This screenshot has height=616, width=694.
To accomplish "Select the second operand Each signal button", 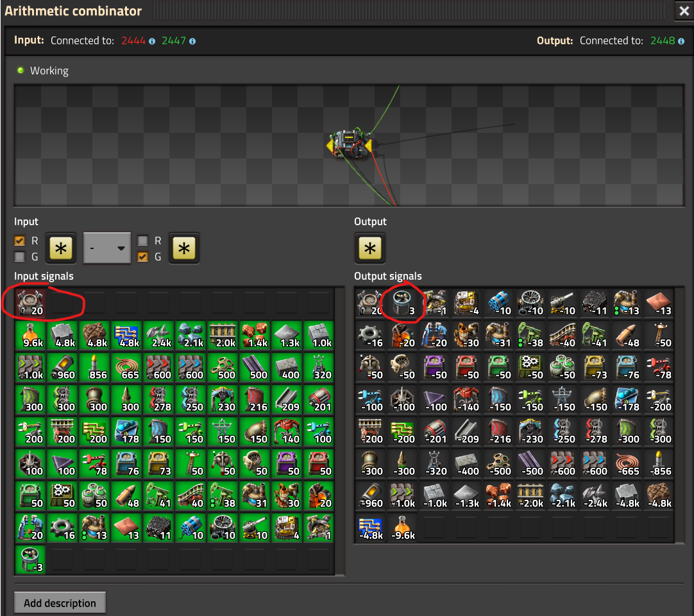I will tap(184, 248).
